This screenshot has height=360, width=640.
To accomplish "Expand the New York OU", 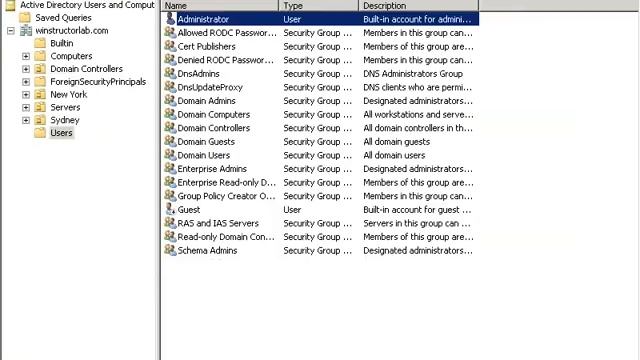I will click(x=26, y=95).
